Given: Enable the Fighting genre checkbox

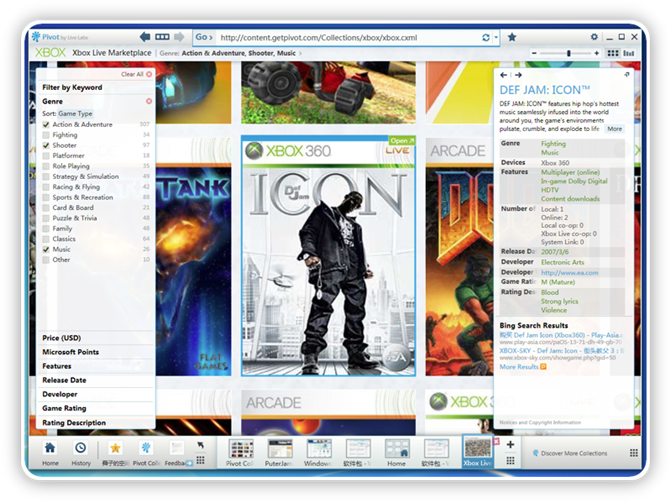Looking at the screenshot, I should [x=46, y=135].
